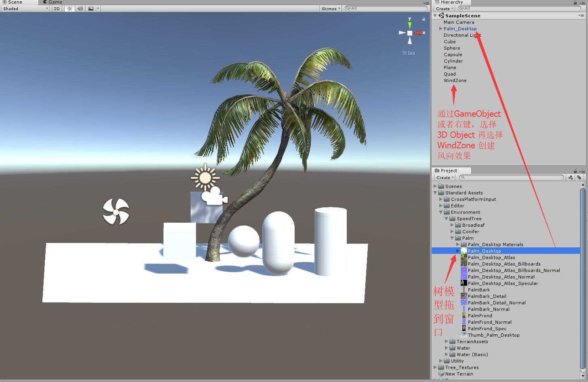Click the Main Camera gizmo icon
The image size is (588, 382).
tap(215, 196)
